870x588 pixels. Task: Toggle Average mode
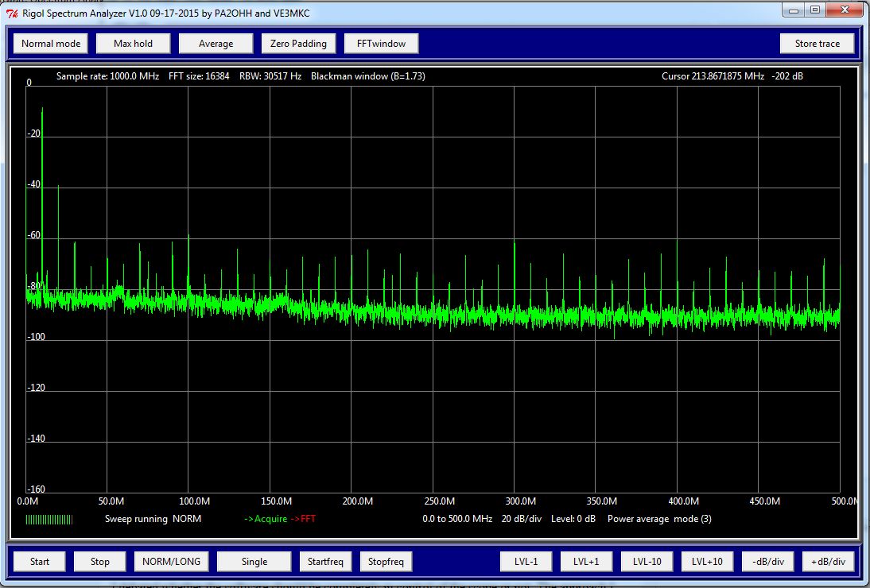(216, 43)
